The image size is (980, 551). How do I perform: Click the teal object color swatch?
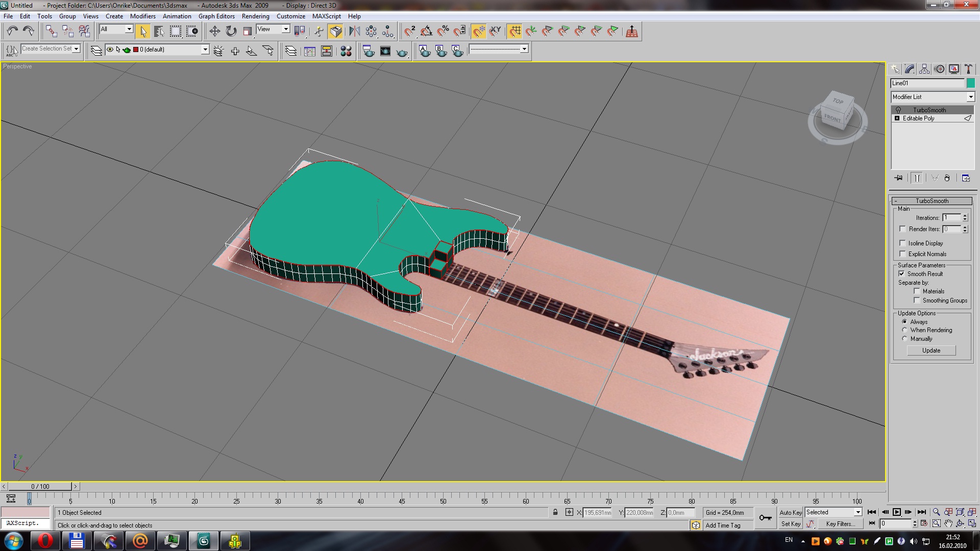pos(970,83)
